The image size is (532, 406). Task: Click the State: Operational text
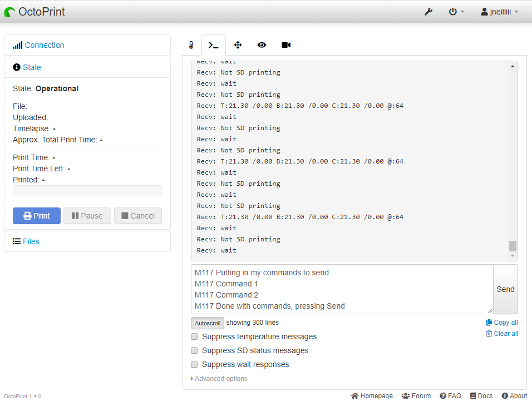46,88
